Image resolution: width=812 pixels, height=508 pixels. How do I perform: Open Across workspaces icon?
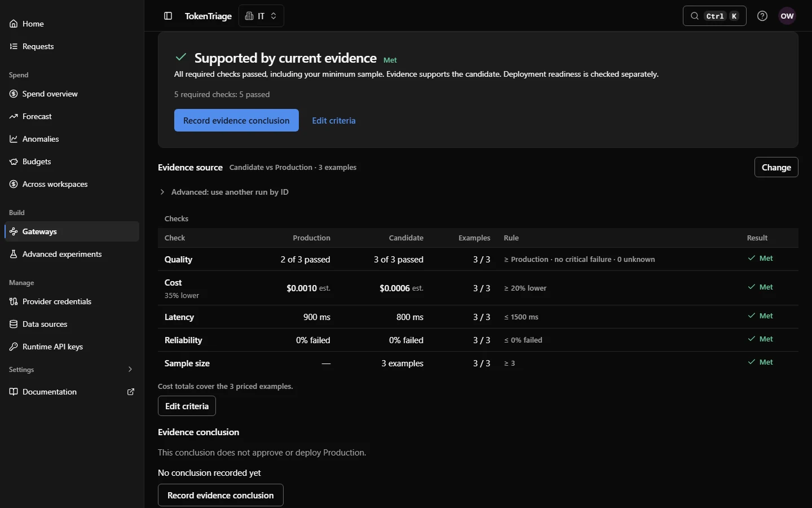14,184
